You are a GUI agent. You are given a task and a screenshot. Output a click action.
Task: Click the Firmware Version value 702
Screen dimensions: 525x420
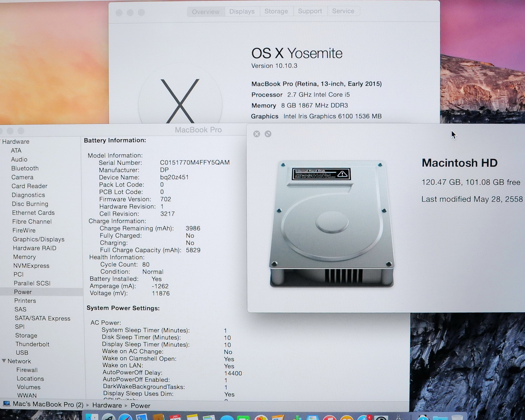[x=166, y=199]
